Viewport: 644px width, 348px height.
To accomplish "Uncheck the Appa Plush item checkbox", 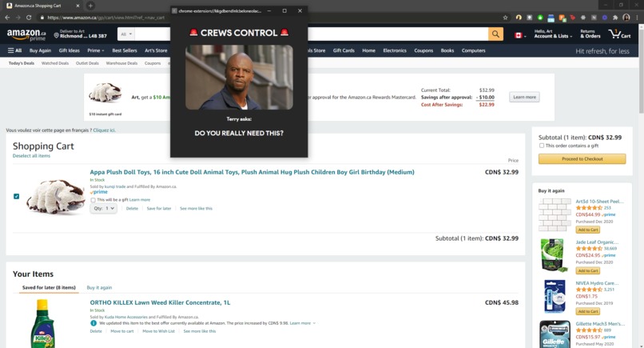I will click(x=17, y=196).
